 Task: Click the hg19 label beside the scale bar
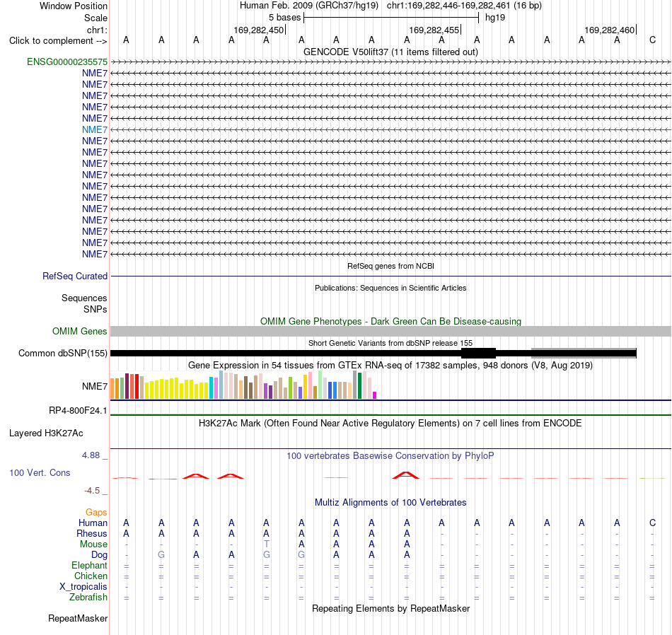click(495, 18)
